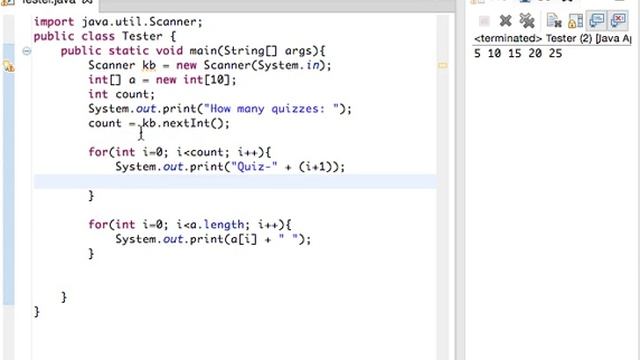640x360 pixels.
Task: Toggle Scroll Lock in console
Action: click(575, 21)
